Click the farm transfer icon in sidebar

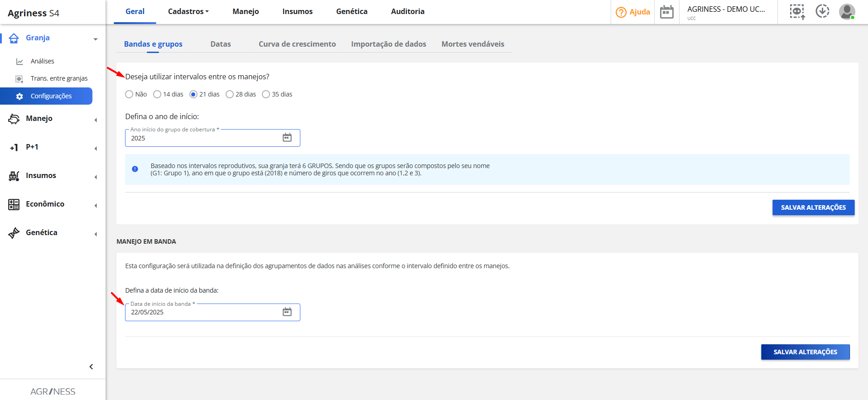click(19, 79)
